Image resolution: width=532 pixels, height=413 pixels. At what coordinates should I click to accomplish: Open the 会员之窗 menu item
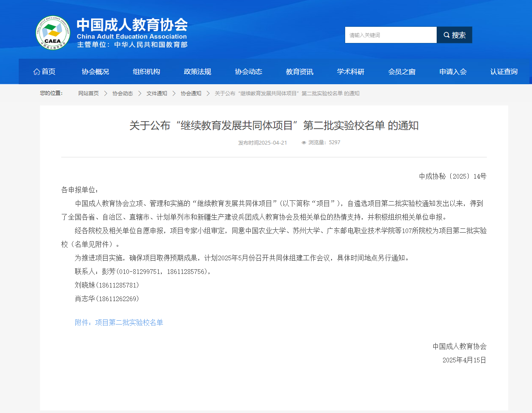pyautogui.click(x=402, y=71)
